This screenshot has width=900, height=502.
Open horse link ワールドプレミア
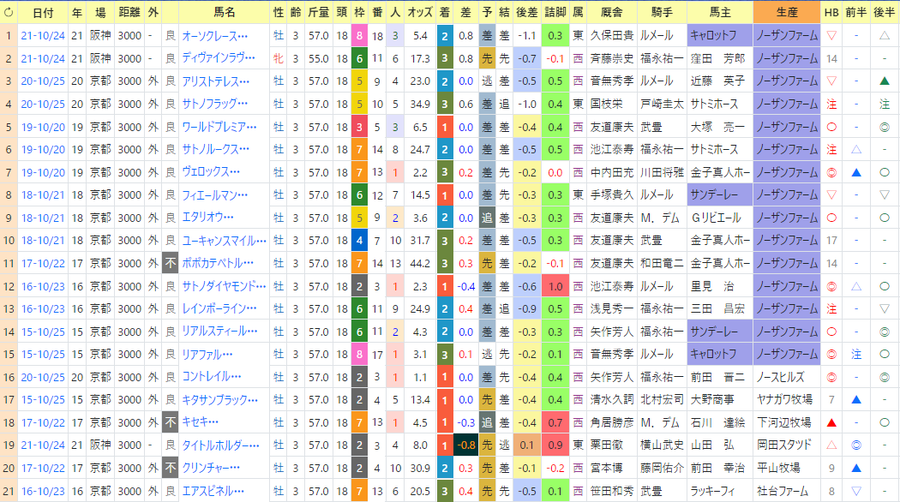coord(219,127)
